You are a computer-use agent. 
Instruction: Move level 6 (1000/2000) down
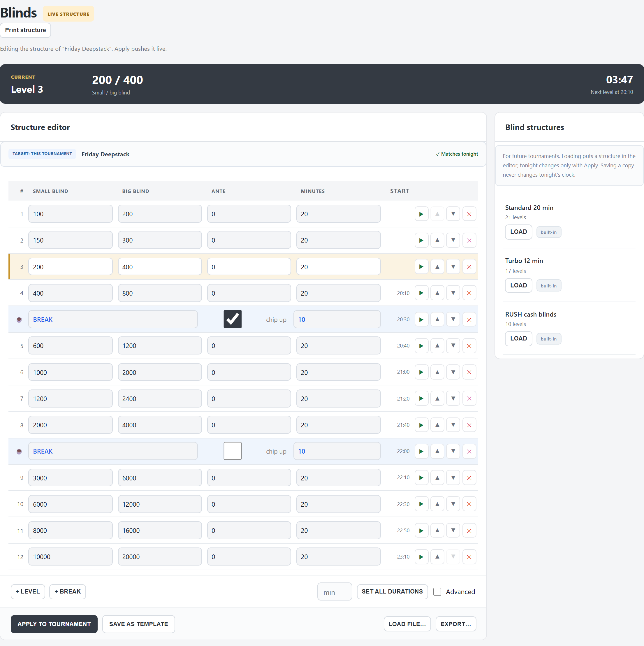[453, 372]
